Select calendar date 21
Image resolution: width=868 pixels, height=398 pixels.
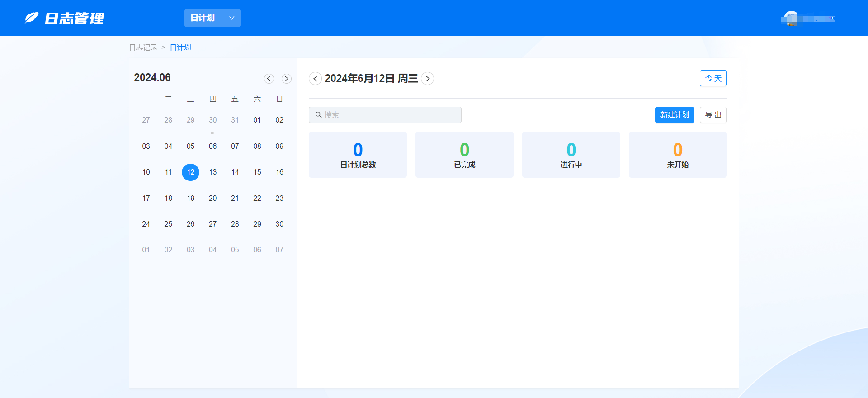[235, 199]
